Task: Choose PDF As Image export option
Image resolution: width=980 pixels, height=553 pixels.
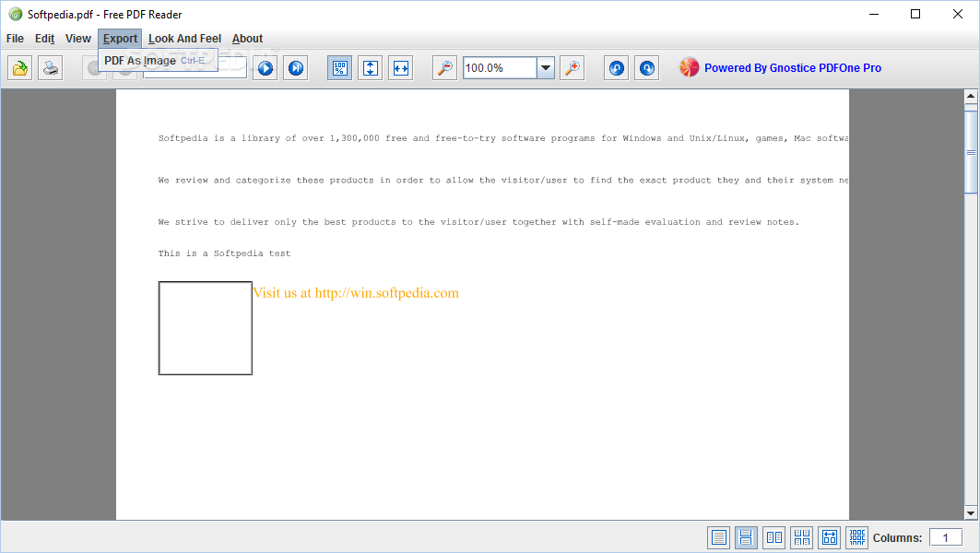Action: click(159, 61)
